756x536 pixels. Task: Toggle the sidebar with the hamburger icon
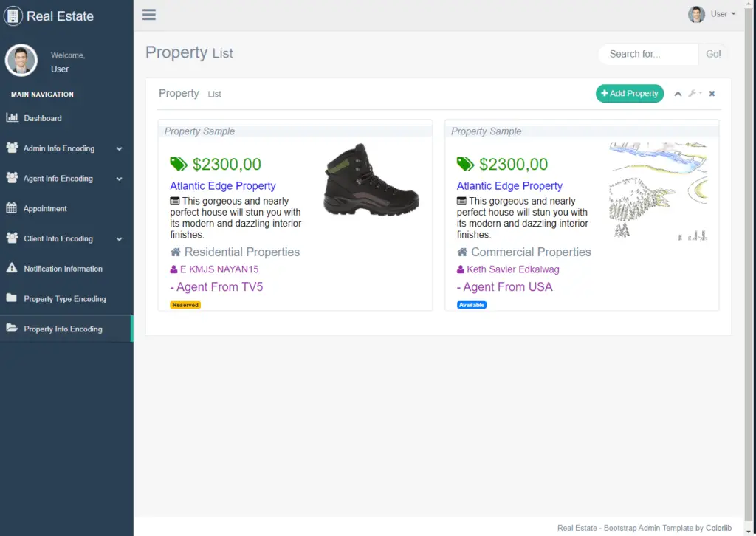click(148, 14)
